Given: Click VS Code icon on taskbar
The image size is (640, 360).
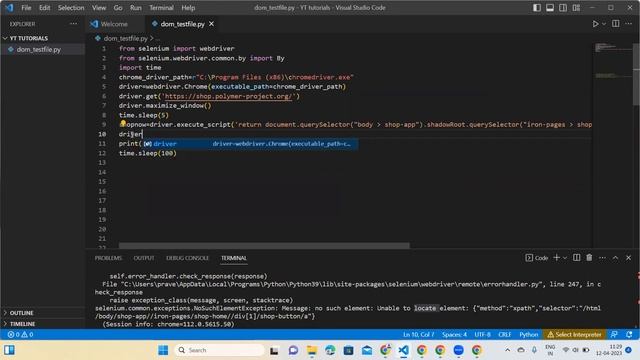Looking at the screenshot, I should pyautogui.click(x=403, y=350).
